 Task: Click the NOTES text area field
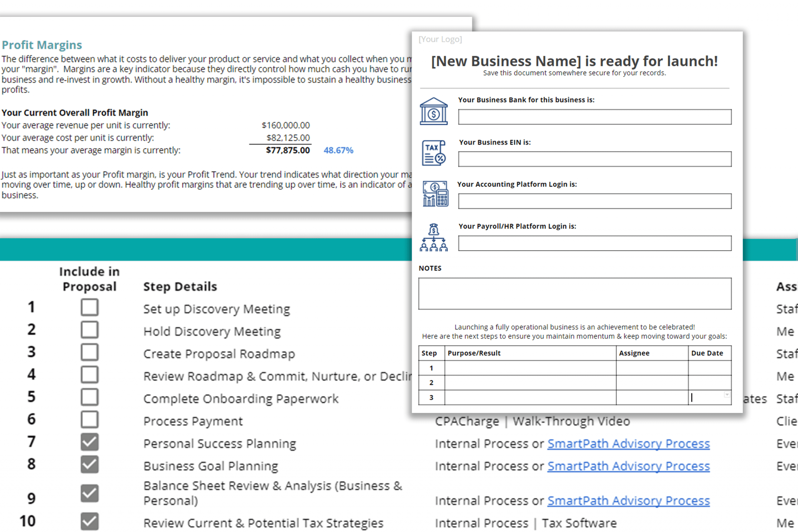[x=575, y=293]
